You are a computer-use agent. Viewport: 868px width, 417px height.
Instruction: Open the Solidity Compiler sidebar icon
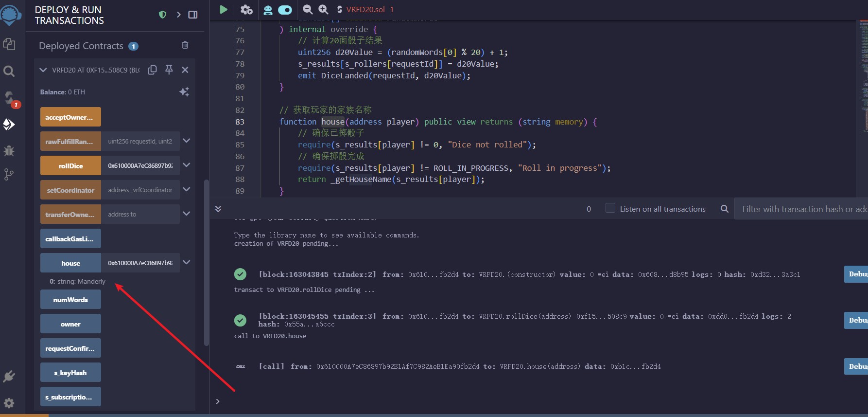(10, 98)
